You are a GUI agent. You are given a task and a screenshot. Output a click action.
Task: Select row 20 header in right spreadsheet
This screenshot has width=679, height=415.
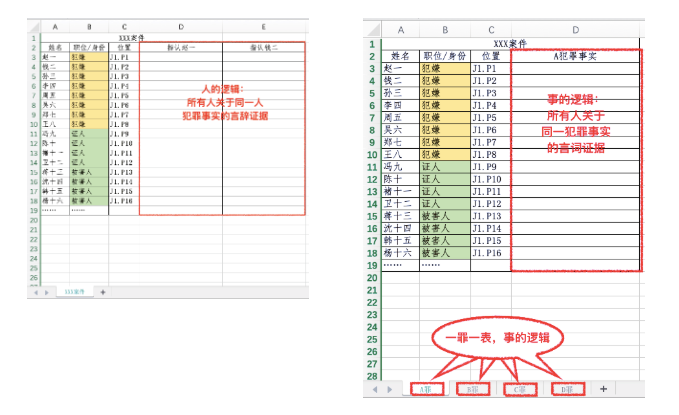(x=372, y=278)
